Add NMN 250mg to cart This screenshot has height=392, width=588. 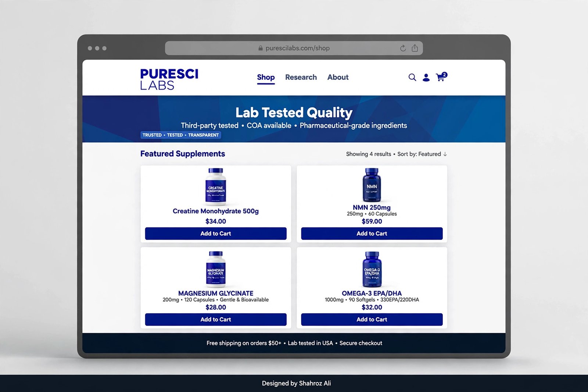click(x=372, y=234)
